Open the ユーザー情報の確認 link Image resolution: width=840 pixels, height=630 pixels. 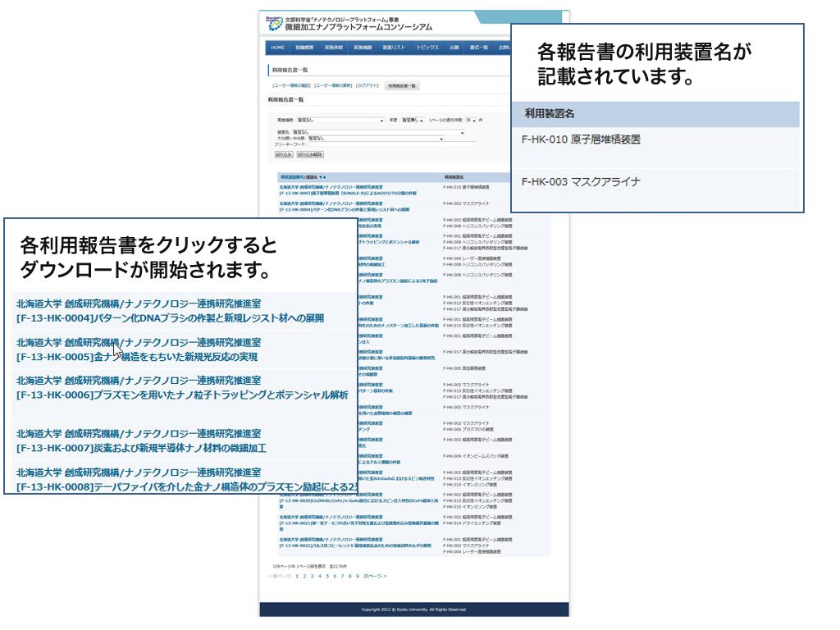click(x=290, y=85)
